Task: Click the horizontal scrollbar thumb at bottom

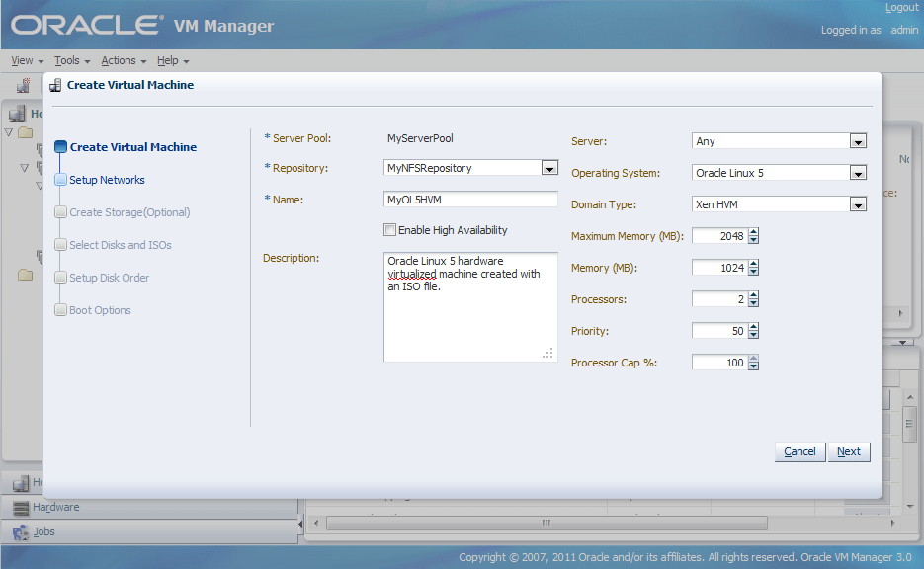Action: coord(546,523)
